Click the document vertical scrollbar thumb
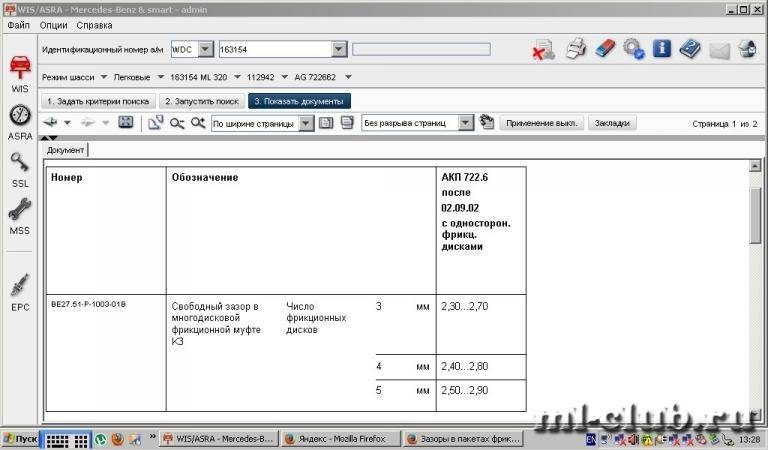768x450 pixels. click(x=755, y=215)
